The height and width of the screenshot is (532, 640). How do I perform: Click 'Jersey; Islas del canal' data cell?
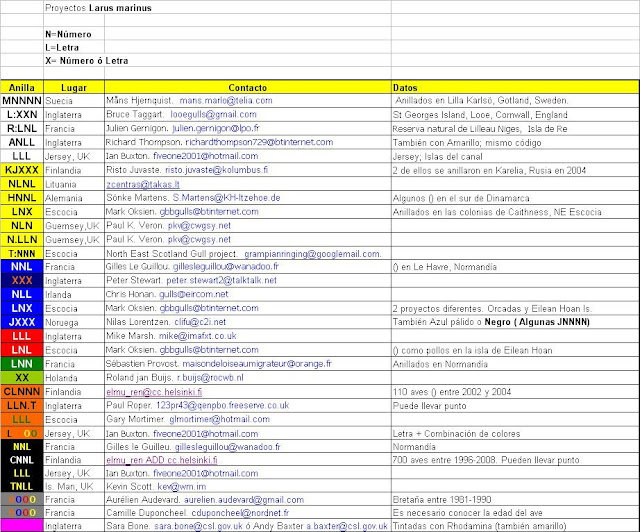point(515,156)
